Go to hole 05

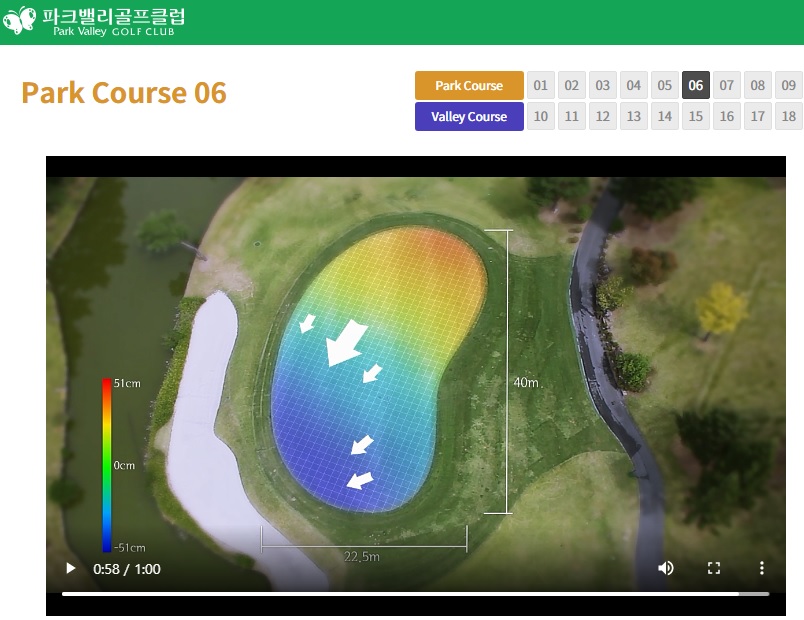click(x=665, y=85)
